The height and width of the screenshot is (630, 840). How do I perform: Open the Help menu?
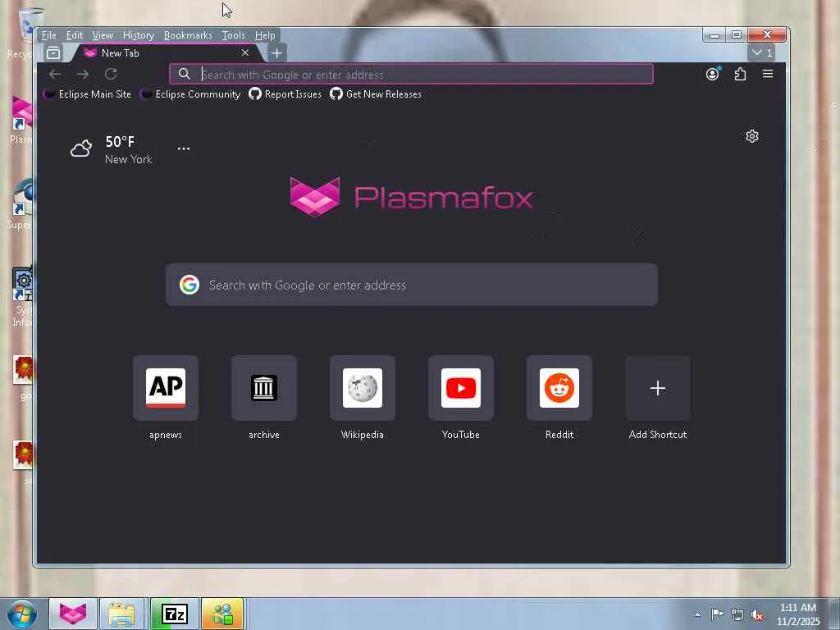click(x=265, y=35)
